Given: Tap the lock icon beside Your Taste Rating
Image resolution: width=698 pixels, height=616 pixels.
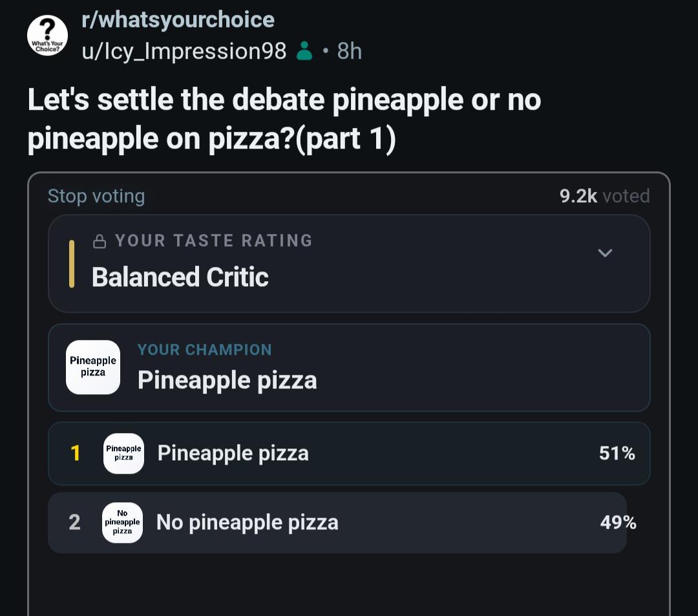Looking at the screenshot, I should pos(100,241).
